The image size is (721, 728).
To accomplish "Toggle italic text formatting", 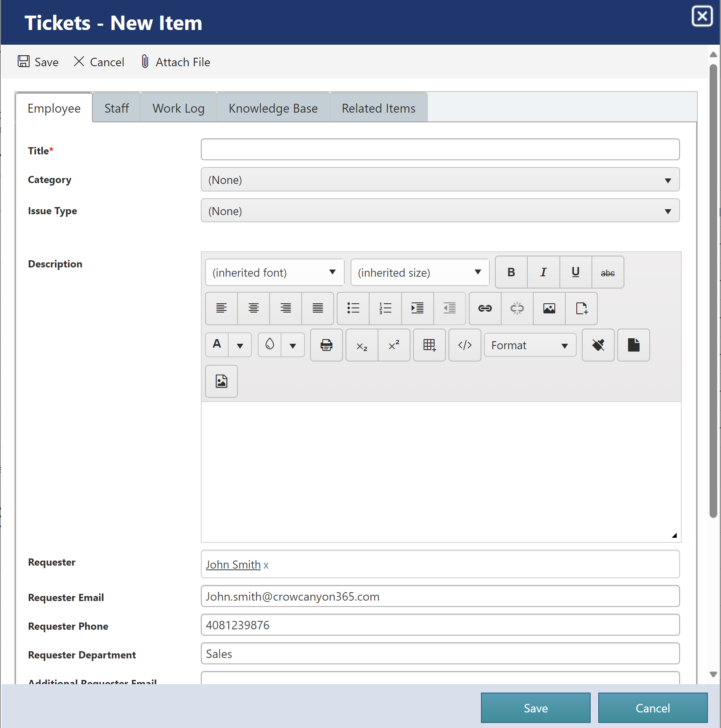I will click(543, 272).
